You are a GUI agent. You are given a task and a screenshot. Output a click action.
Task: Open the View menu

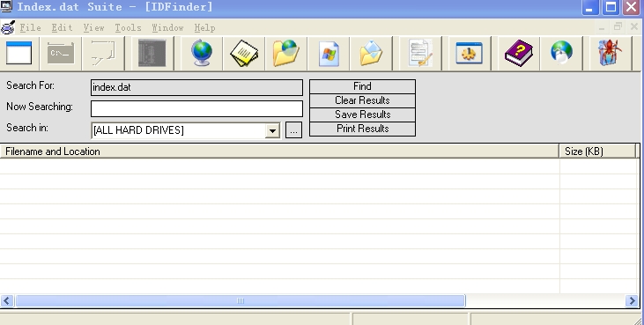tap(93, 27)
